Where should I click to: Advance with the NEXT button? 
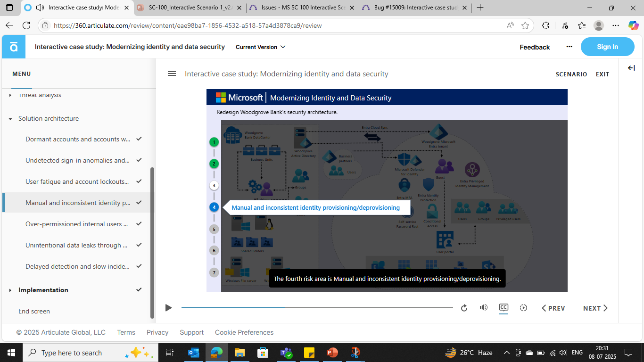coord(595,308)
